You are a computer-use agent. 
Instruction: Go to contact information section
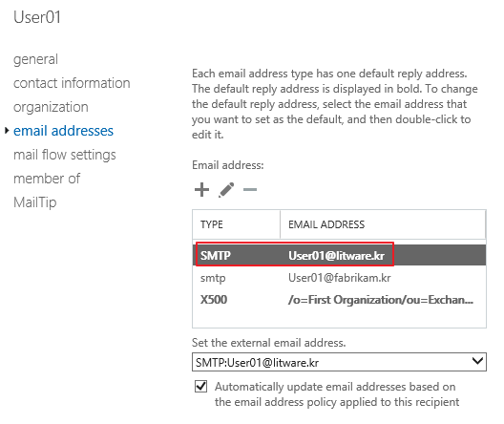[x=72, y=83]
